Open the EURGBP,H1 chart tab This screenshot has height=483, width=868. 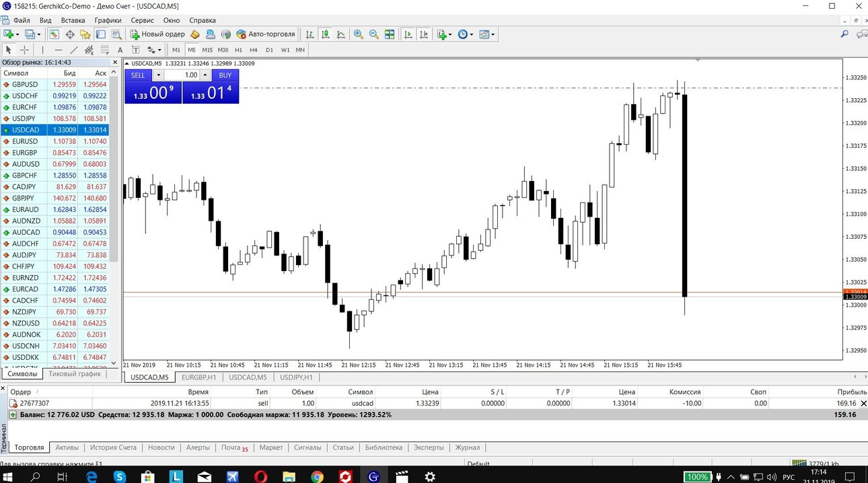(x=198, y=377)
